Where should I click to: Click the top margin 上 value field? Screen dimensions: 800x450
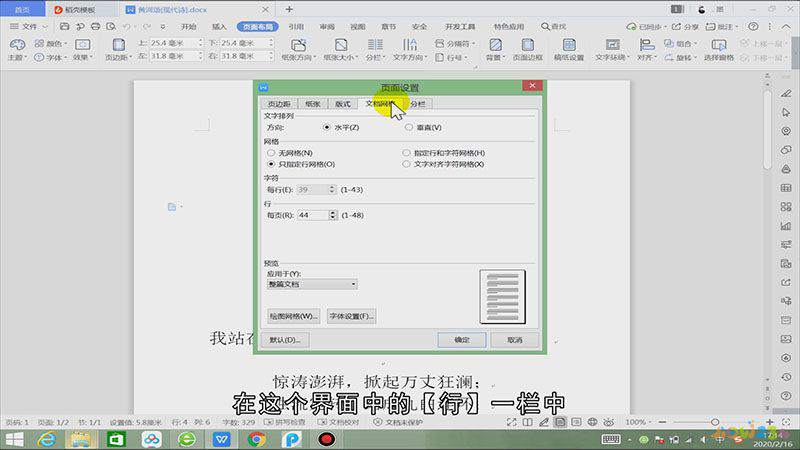point(176,43)
